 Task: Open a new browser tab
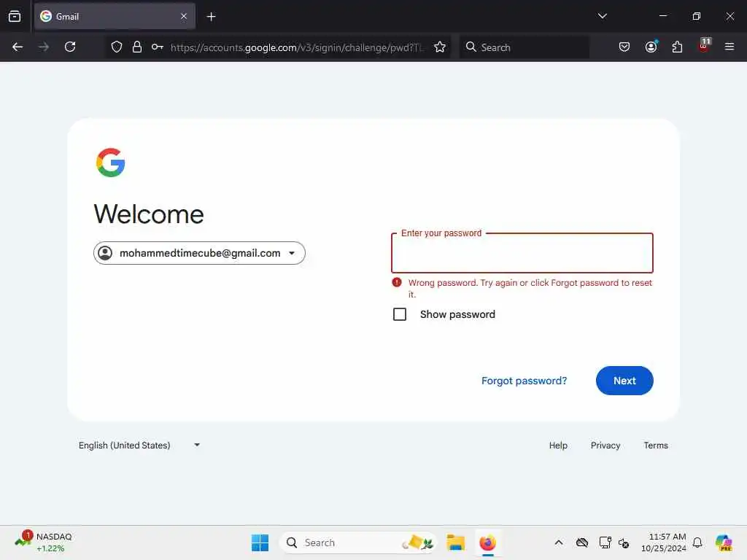[x=211, y=17]
